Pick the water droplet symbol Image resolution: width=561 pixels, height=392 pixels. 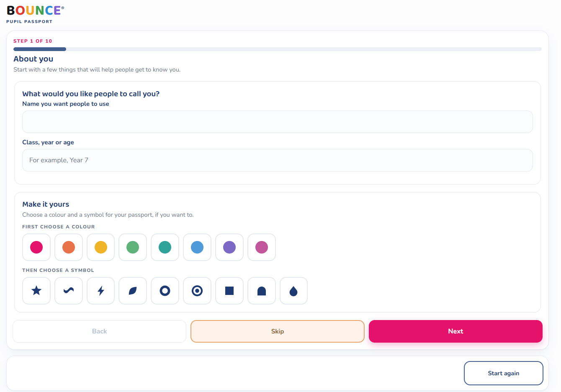(x=293, y=291)
